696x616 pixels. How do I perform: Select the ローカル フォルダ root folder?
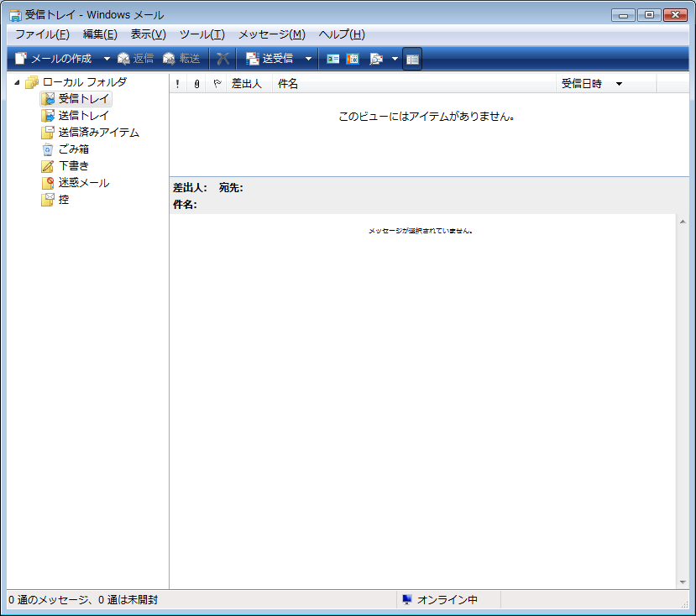84,82
